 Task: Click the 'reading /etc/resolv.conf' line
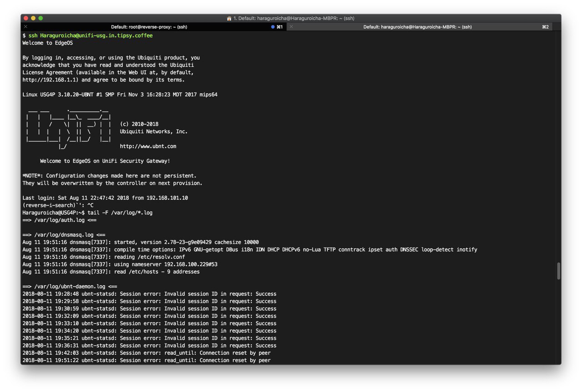tap(104, 257)
